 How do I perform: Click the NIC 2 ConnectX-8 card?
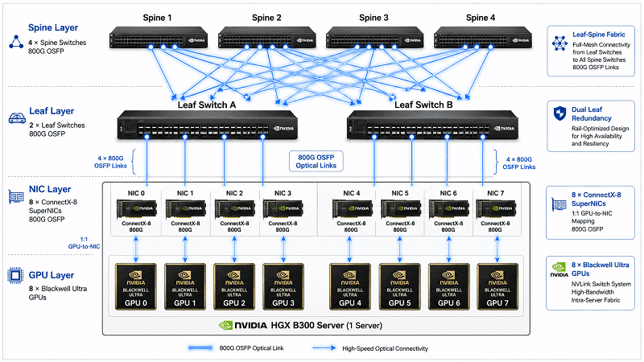point(234,209)
